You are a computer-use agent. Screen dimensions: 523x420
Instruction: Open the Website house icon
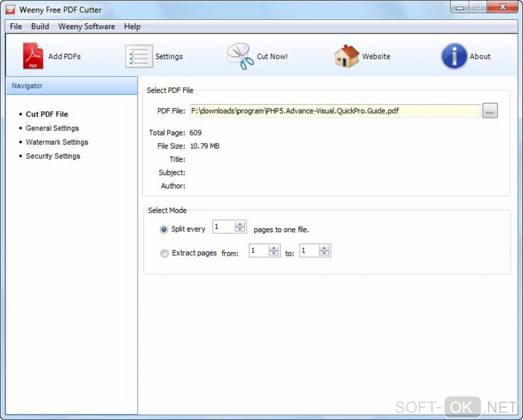point(346,56)
